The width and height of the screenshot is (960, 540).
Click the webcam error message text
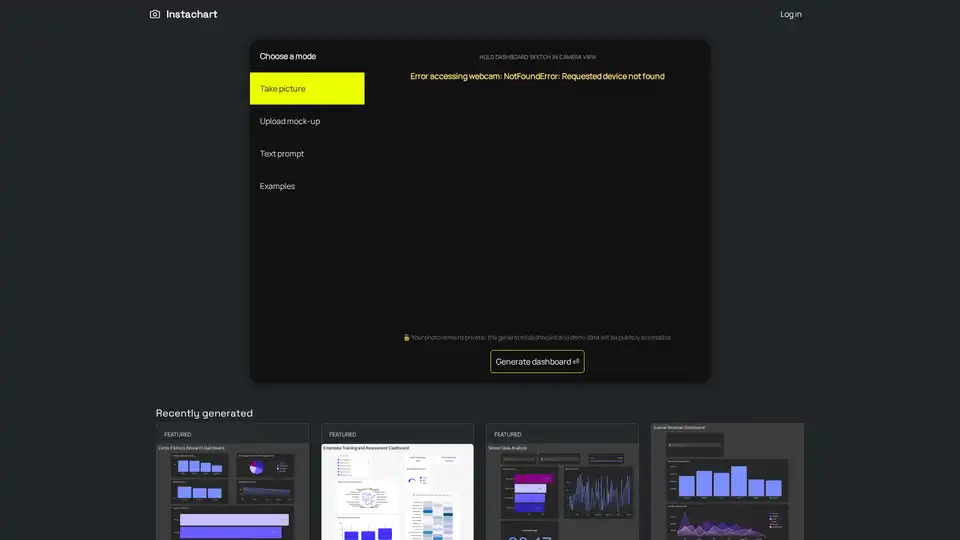point(537,76)
